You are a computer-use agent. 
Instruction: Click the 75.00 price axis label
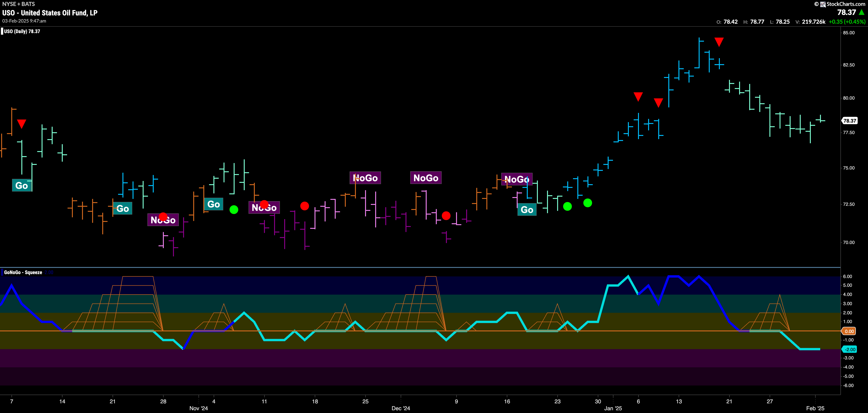coord(849,168)
